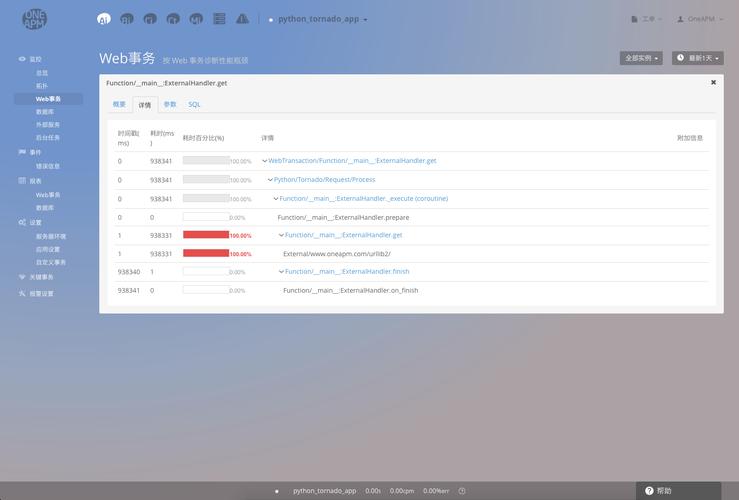This screenshot has height=500, width=739.
Task: Collapse the ExternalHandler.finish tree node
Action: point(281,272)
